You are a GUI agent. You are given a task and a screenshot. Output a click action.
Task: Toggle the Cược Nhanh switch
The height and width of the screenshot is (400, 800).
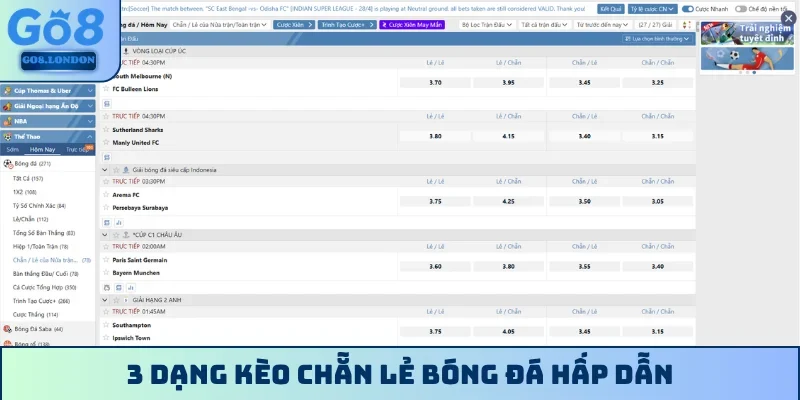point(688,9)
